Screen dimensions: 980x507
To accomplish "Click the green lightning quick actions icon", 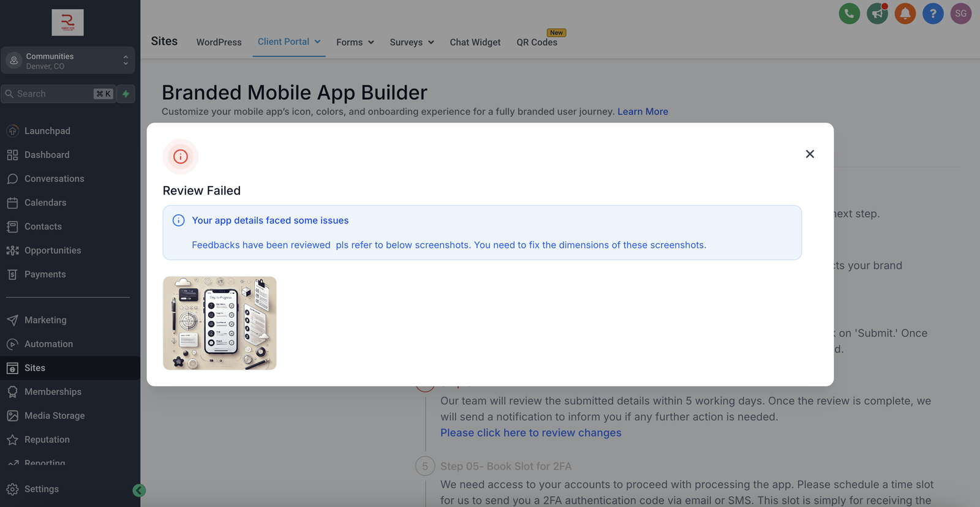I will tap(126, 94).
